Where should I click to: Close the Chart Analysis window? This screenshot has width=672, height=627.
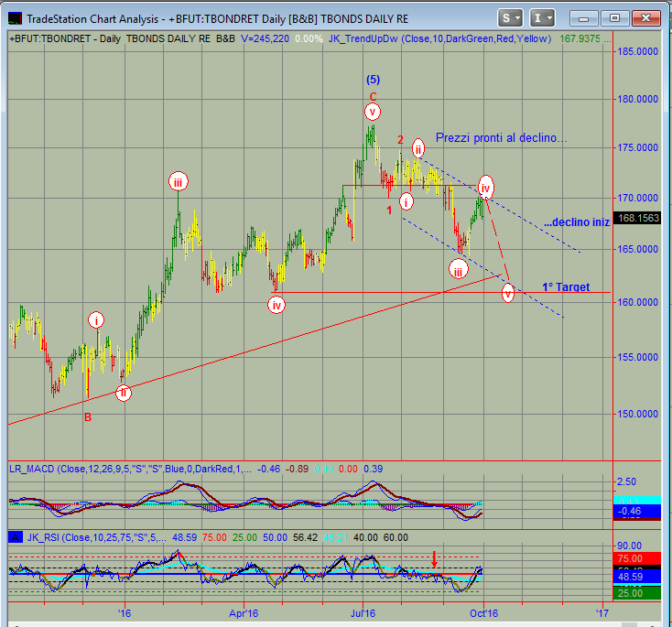pos(645,18)
